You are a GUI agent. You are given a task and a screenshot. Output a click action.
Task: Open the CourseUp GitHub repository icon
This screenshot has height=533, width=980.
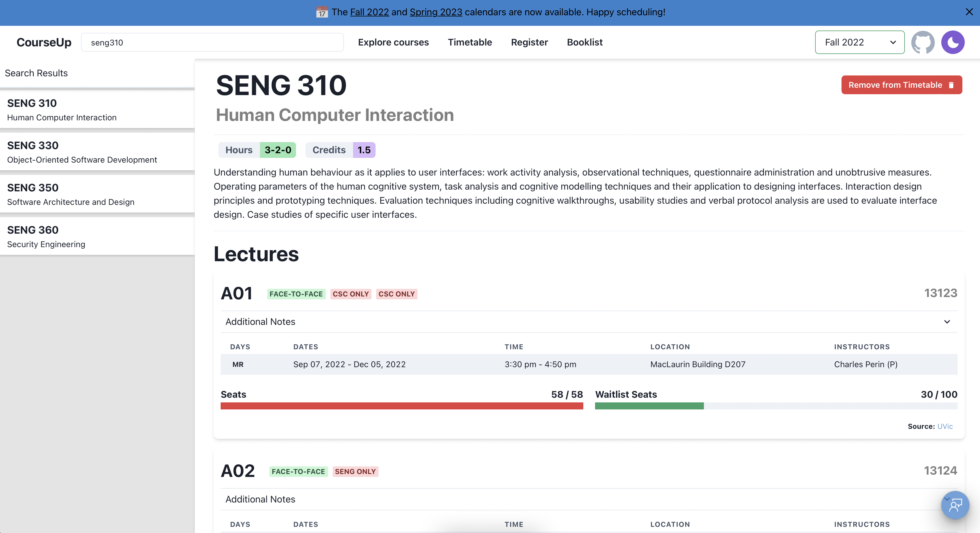(x=923, y=42)
